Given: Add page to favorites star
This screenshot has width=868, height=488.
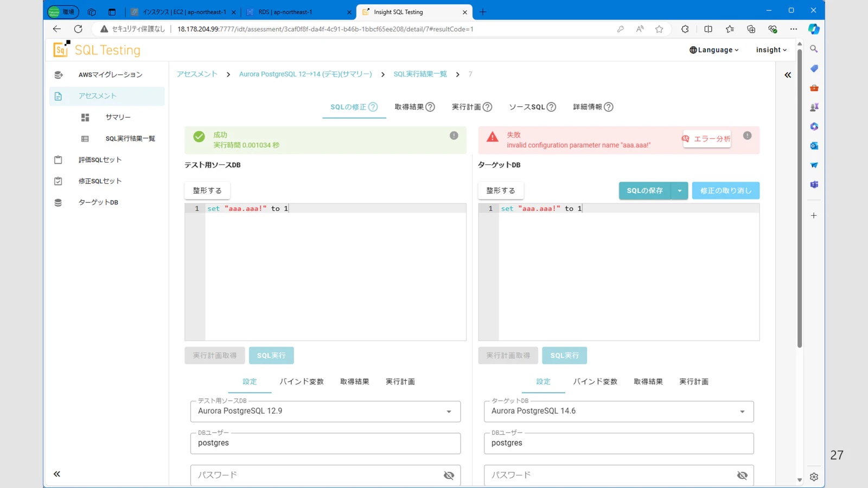Looking at the screenshot, I should [659, 29].
